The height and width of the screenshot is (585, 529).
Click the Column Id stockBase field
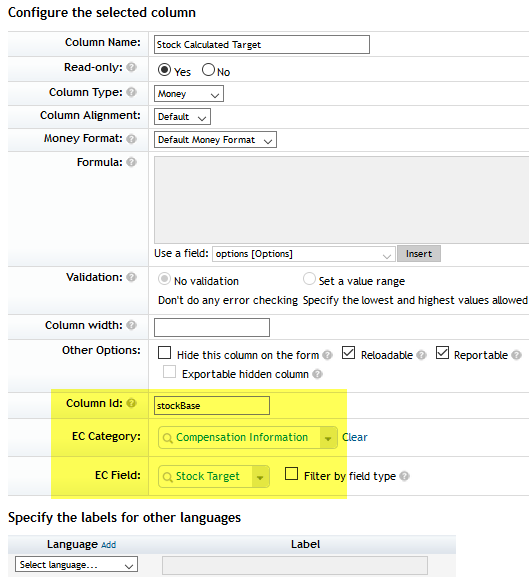pyautogui.click(x=212, y=406)
